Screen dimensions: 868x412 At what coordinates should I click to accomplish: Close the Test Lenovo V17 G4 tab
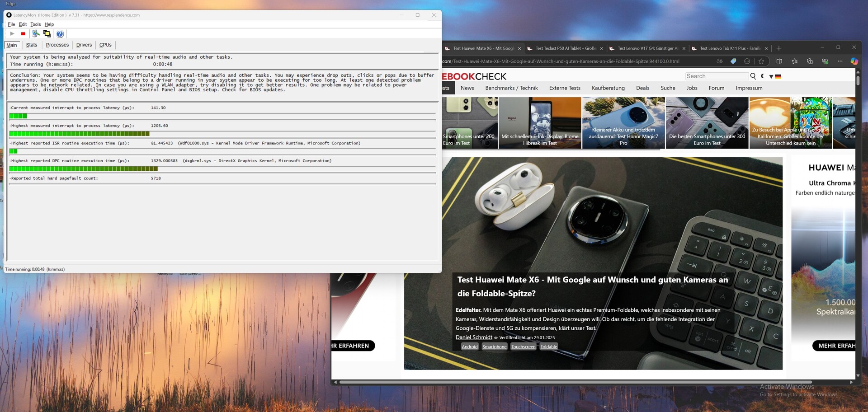click(684, 48)
